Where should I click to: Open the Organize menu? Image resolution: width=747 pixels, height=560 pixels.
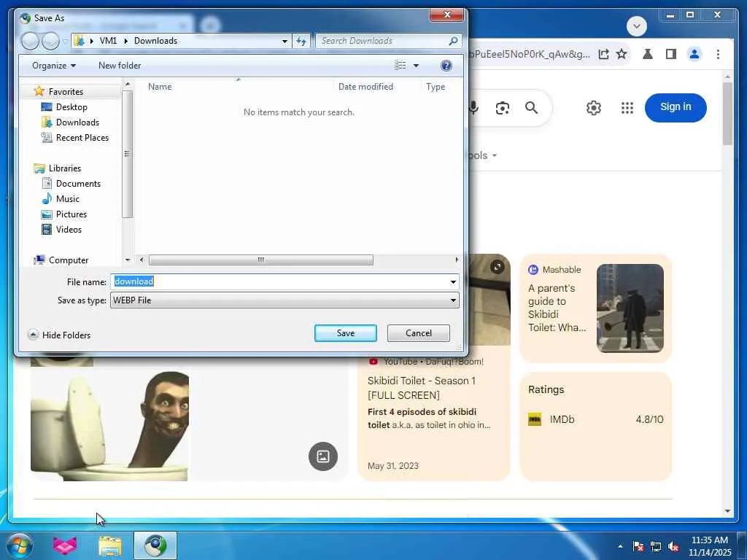coord(54,66)
